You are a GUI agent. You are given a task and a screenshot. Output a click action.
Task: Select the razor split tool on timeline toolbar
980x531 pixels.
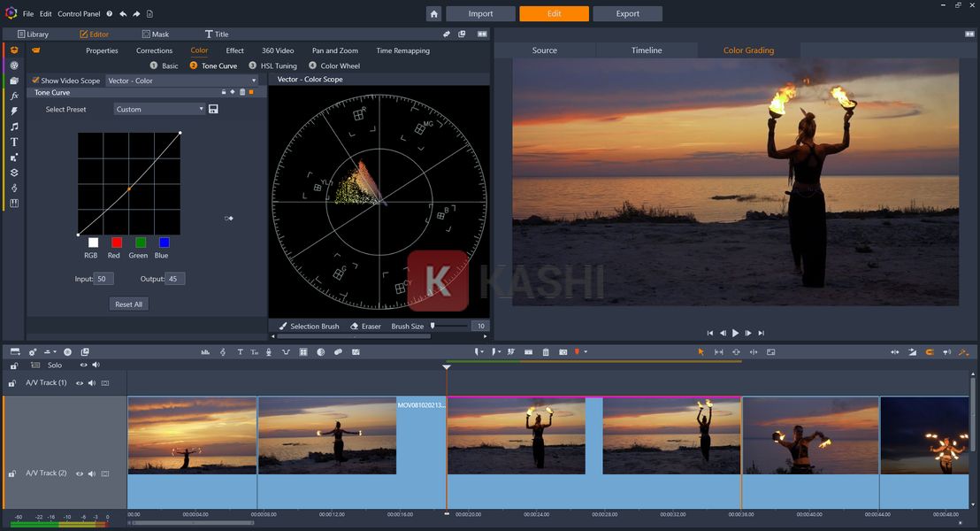(510, 351)
